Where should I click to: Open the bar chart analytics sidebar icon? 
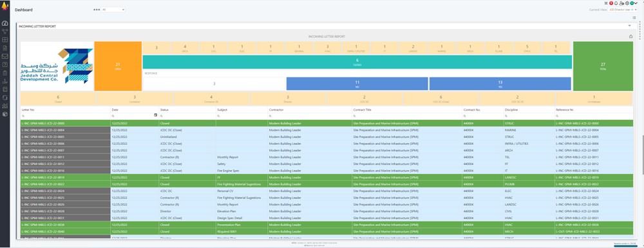[5, 106]
